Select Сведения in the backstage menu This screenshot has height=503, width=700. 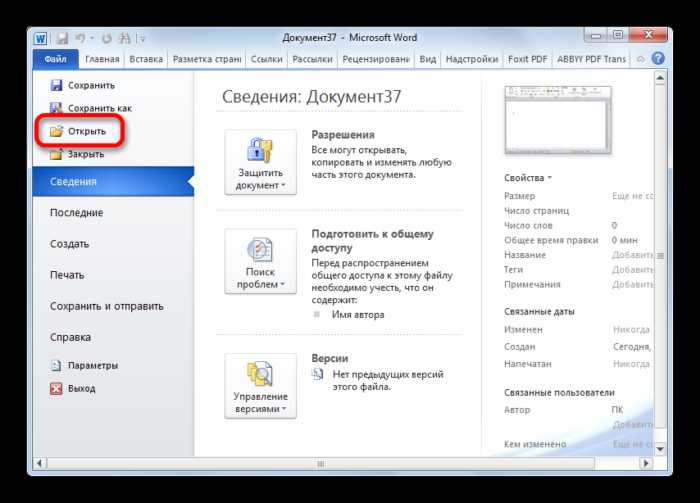tap(113, 181)
